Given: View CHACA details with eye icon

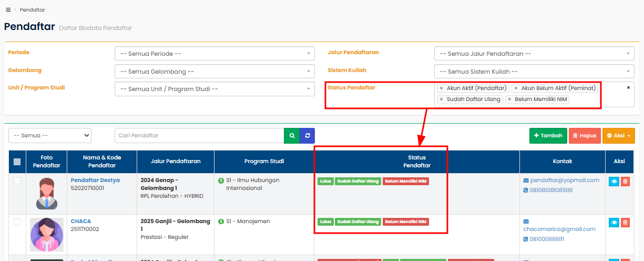Looking at the screenshot, I should (614, 223).
